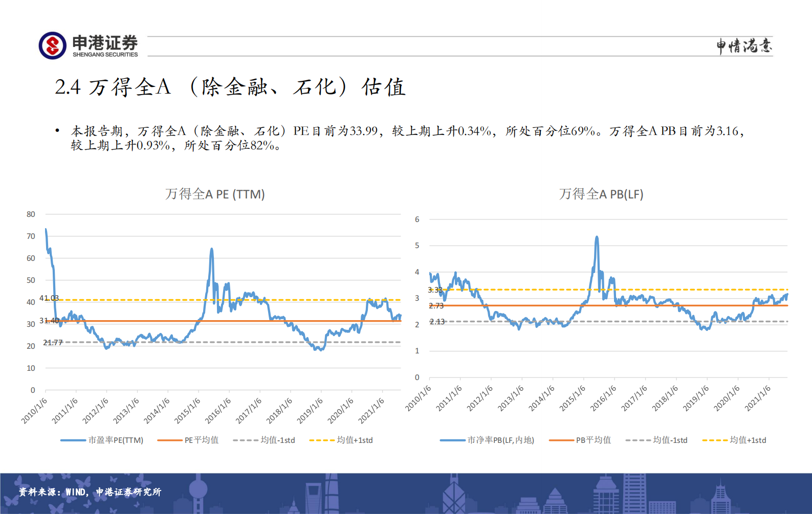Click the 80 value on PE y-axis
The width and height of the screenshot is (812, 514).
pyautogui.click(x=31, y=214)
